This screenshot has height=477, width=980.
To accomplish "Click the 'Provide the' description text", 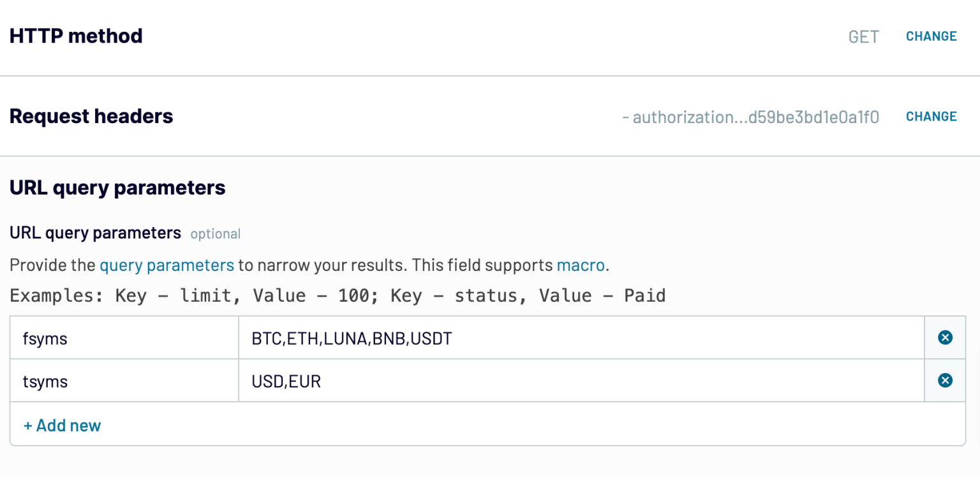I will [52, 265].
